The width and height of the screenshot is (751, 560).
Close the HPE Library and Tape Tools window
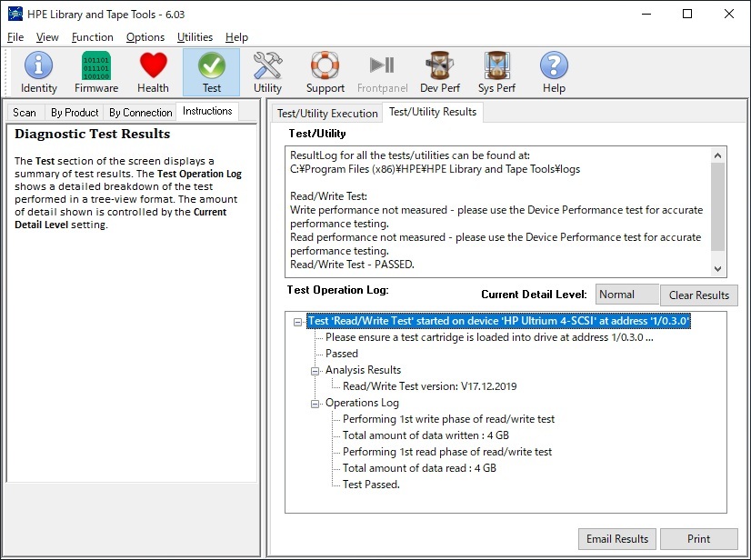[729, 14]
